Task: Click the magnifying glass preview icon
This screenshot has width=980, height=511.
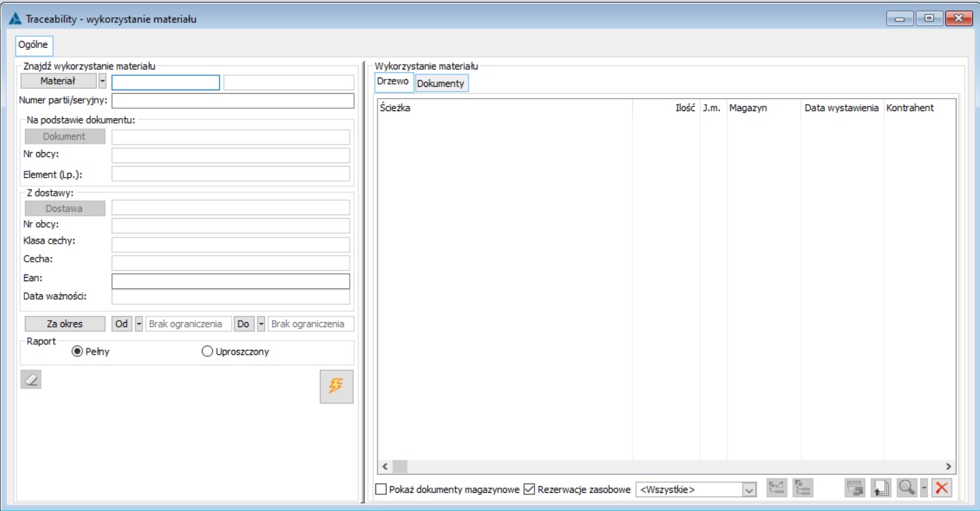Action: point(906,488)
